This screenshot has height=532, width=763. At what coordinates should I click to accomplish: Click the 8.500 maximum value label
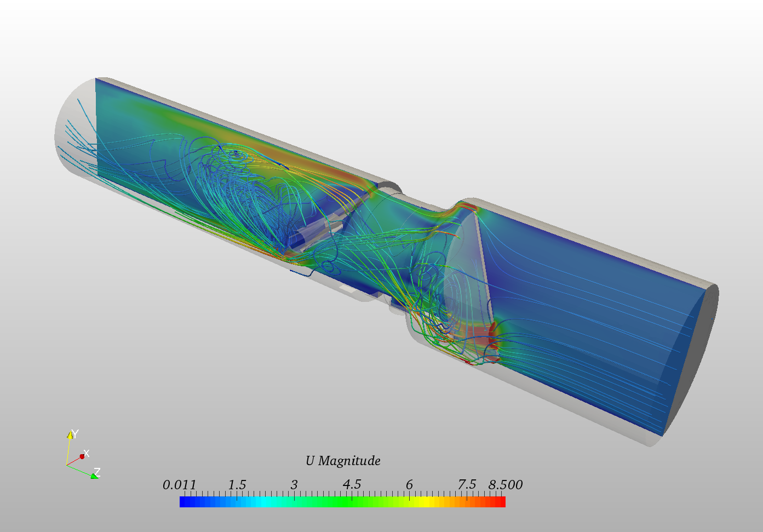coord(505,484)
